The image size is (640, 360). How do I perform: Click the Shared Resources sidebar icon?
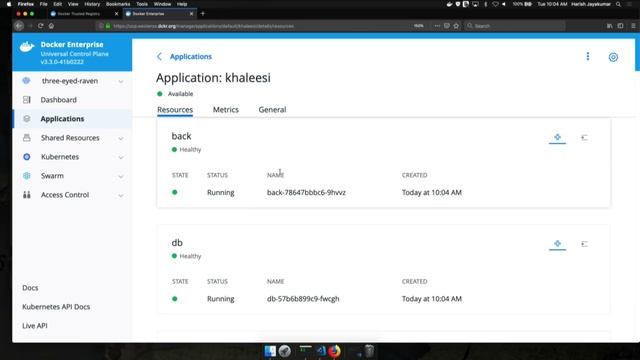pyautogui.click(x=27, y=138)
